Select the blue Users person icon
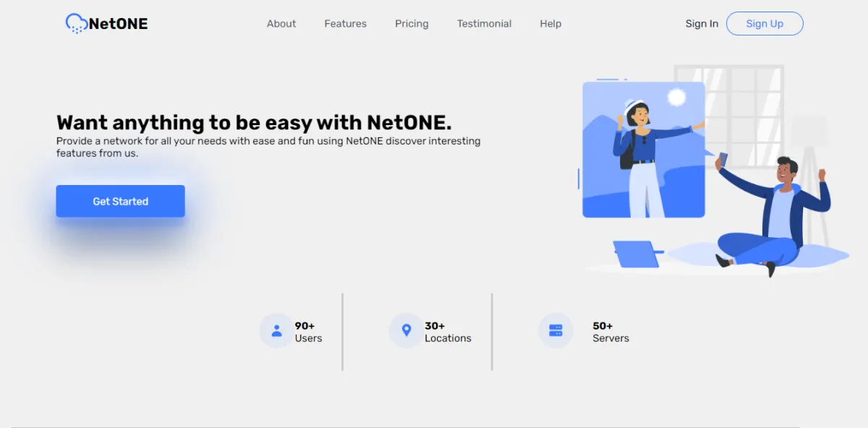 (276, 330)
